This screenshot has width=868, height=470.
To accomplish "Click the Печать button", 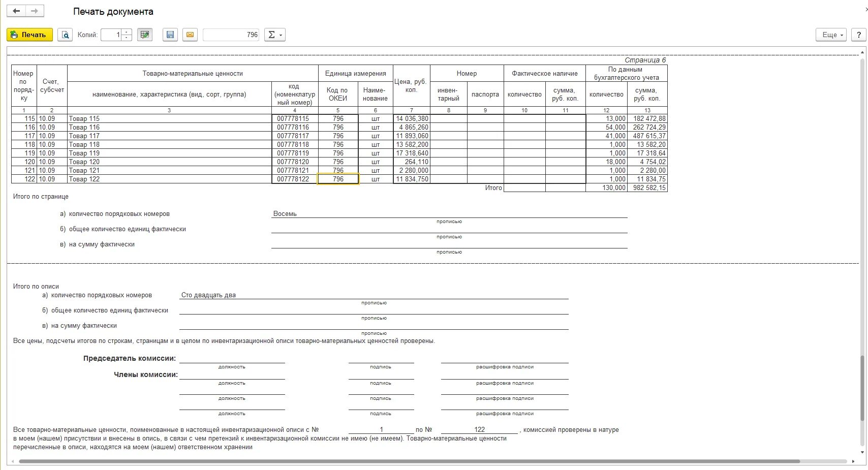I will (29, 35).
